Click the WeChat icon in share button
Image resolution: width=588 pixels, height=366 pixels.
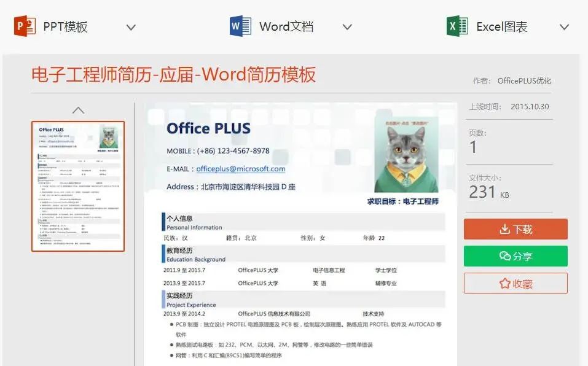505,256
